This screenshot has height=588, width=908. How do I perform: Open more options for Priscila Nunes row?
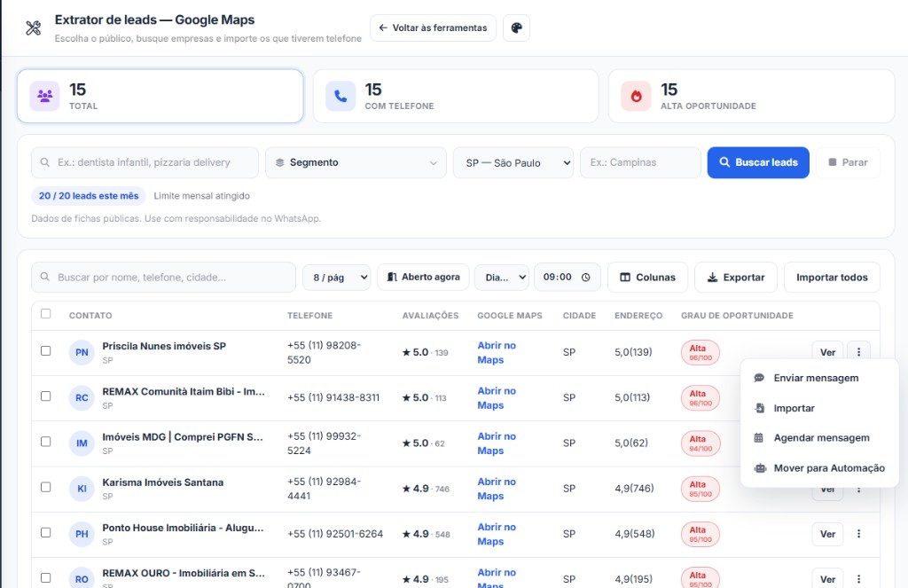click(858, 352)
